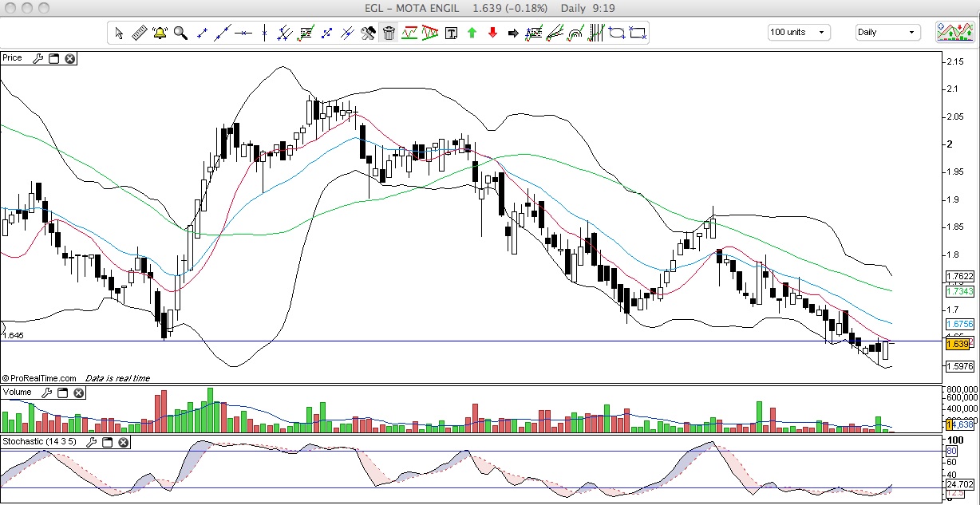The height and width of the screenshot is (505, 980).
Task: Open the indicators chart icon button
Action: (x=954, y=33)
